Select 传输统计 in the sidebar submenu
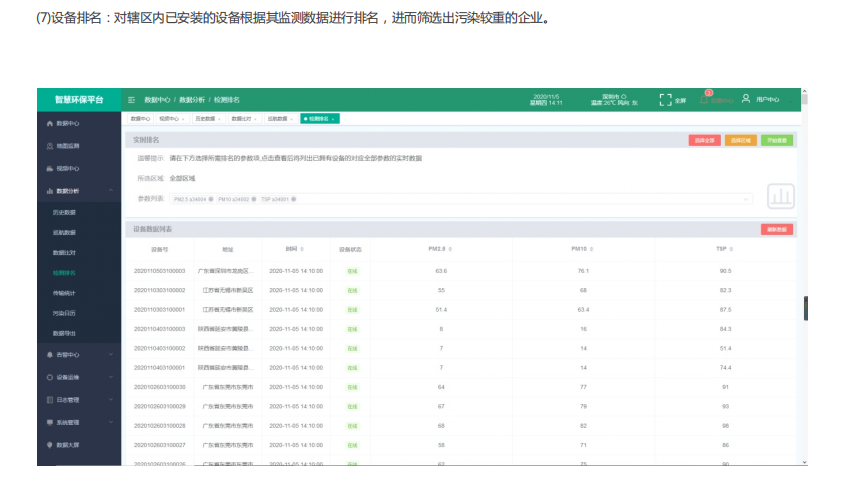 coord(64,292)
